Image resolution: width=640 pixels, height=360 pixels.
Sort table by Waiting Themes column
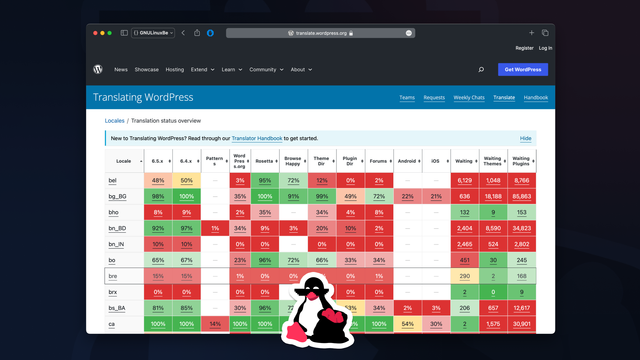pos(493,161)
